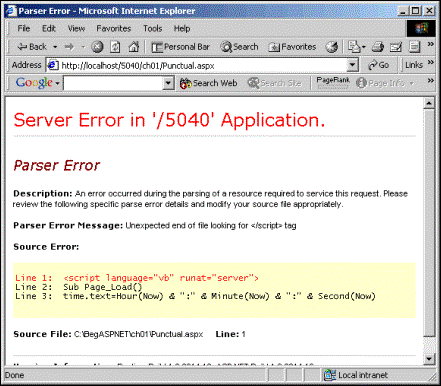Viewport: 441px width, 386px height.
Task: Open the Help menu
Action: click(182, 29)
